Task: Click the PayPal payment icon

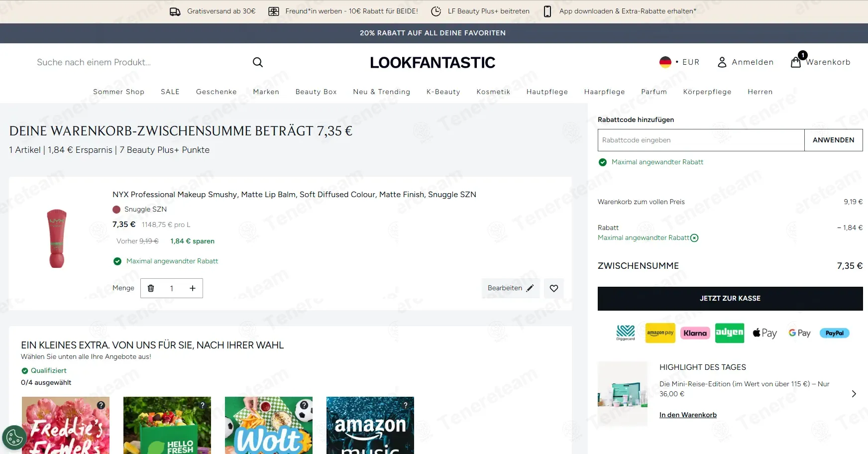Action: click(x=835, y=333)
